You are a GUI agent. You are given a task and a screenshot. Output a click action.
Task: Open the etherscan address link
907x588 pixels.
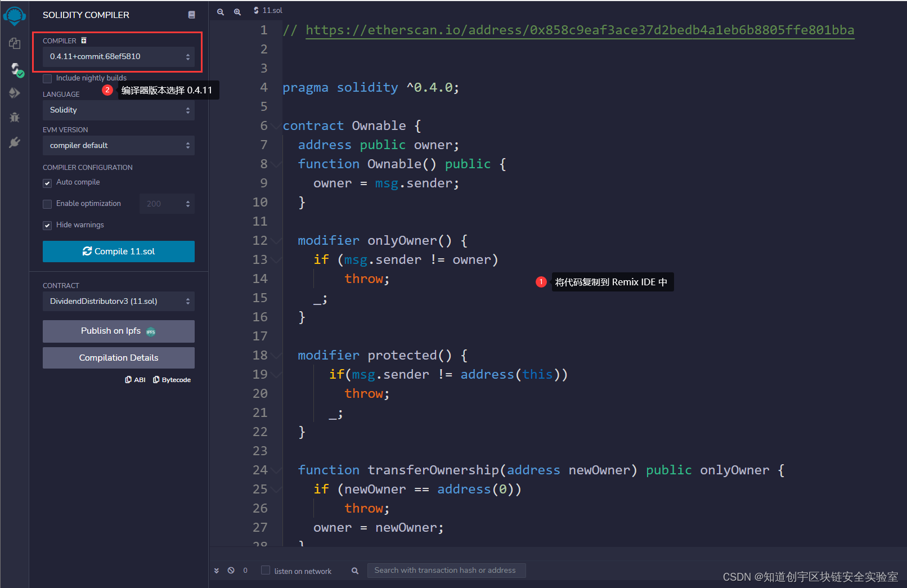[x=580, y=30]
